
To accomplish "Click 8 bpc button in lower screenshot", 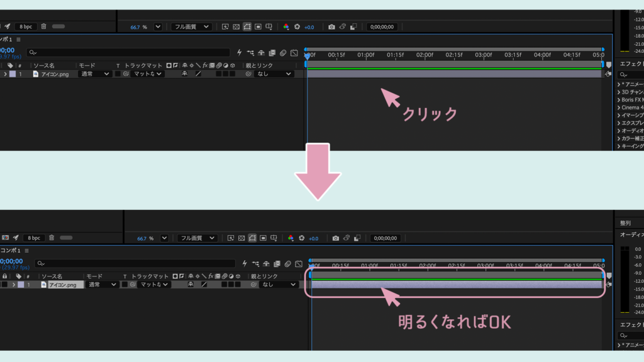I will [x=34, y=238].
